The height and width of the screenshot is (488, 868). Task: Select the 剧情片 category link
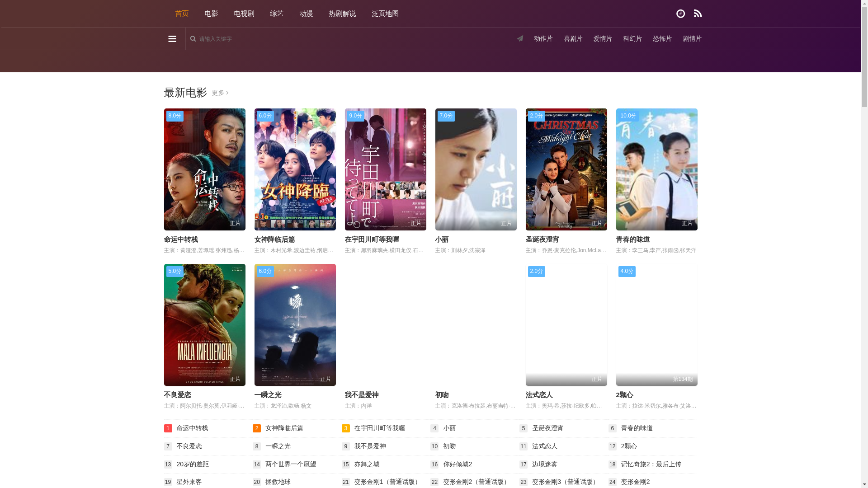pyautogui.click(x=692, y=39)
